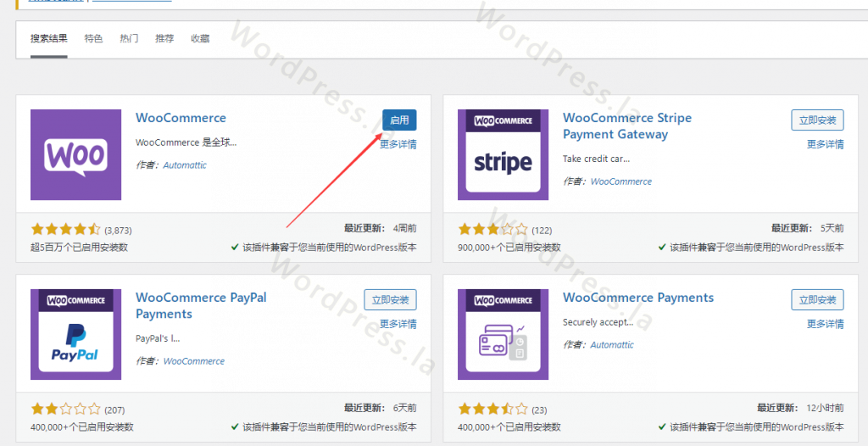Click compatibility checkmark in WooCommerce card

235,247
